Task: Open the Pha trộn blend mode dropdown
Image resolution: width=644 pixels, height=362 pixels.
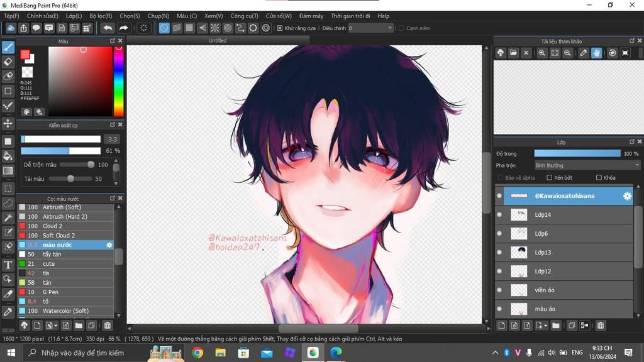Action: (x=587, y=165)
